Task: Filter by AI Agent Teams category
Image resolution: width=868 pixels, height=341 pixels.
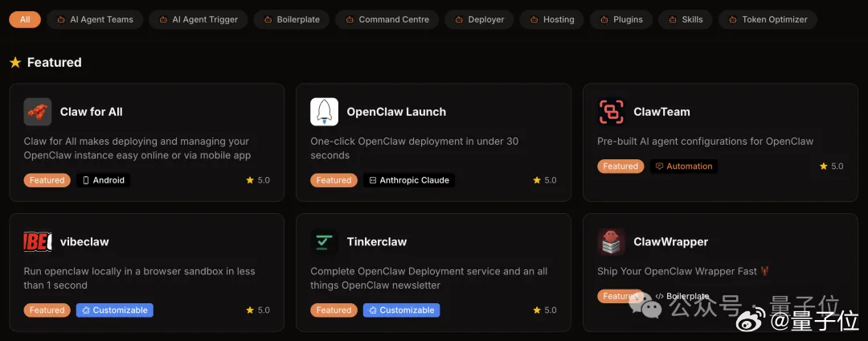Action: click(x=95, y=19)
